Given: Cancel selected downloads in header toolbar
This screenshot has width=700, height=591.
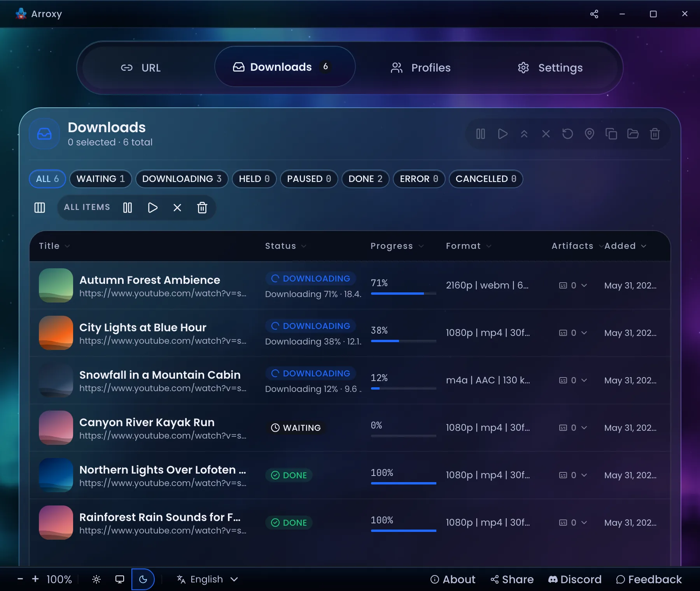Looking at the screenshot, I should [546, 134].
